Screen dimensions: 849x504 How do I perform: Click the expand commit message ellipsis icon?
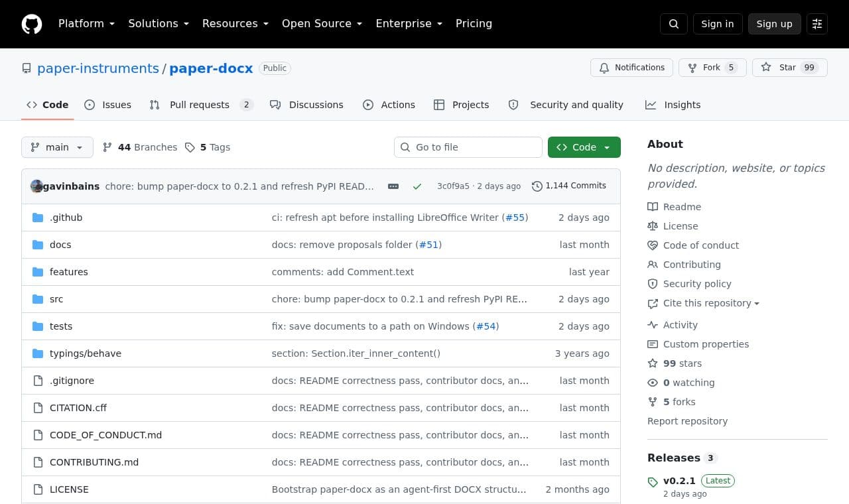(x=393, y=186)
